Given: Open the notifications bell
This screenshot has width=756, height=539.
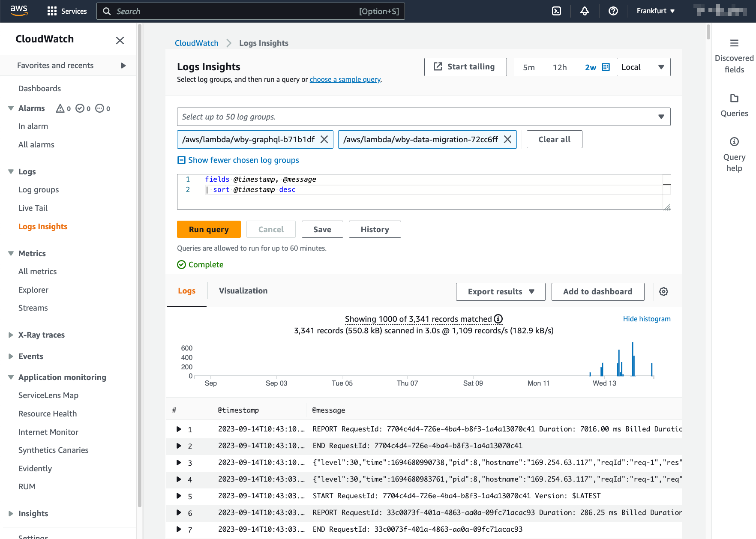Looking at the screenshot, I should pos(585,11).
